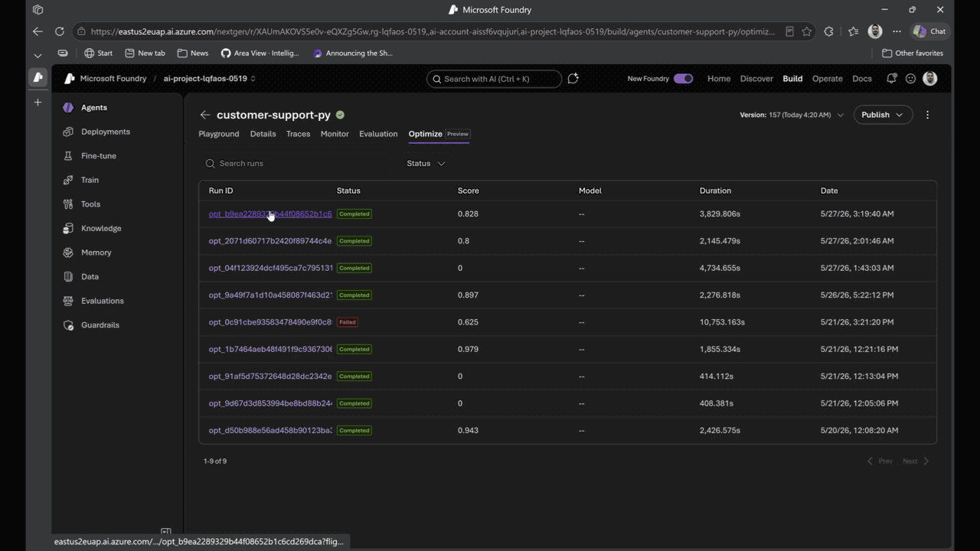980x551 pixels.
Task: Switch to the Playground tab
Action: pyautogui.click(x=219, y=134)
